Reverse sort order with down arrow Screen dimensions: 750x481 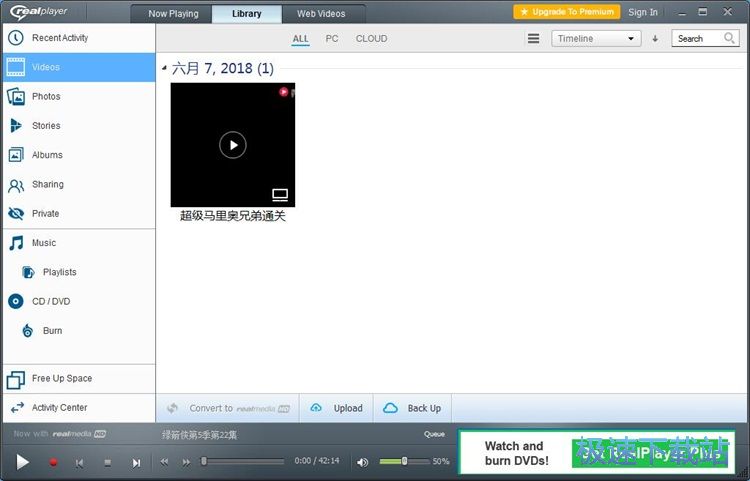(x=655, y=39)
